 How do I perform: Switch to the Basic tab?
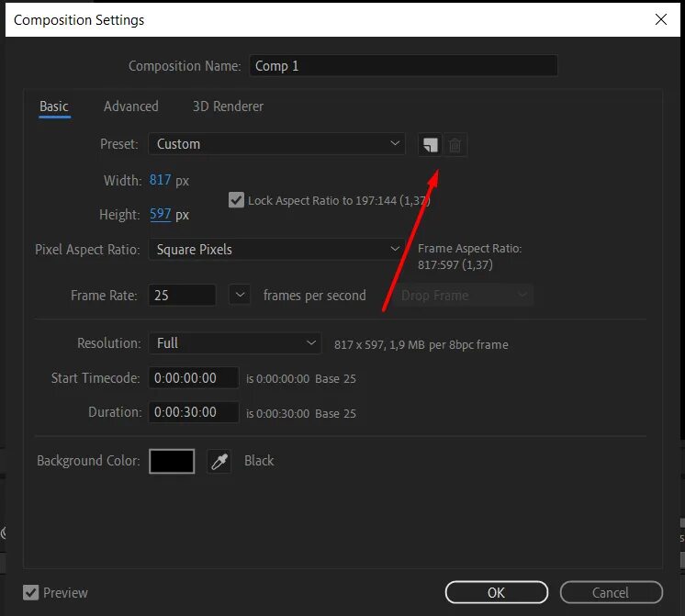54,106
